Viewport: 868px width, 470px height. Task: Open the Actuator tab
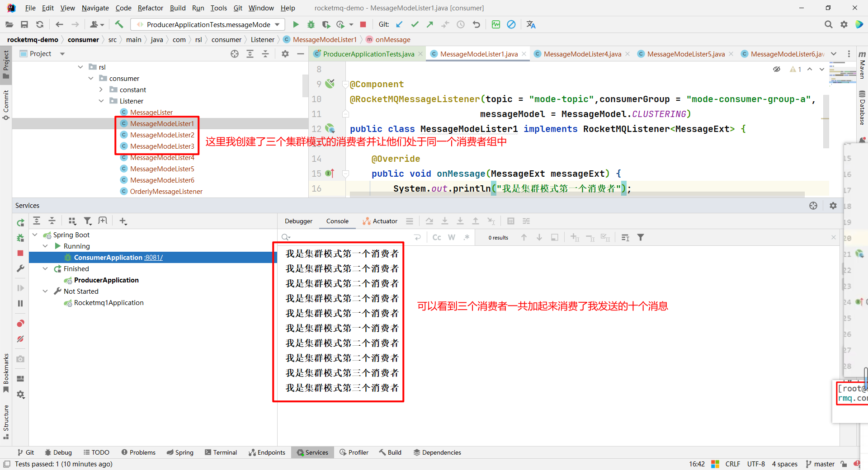click(380, 221)
